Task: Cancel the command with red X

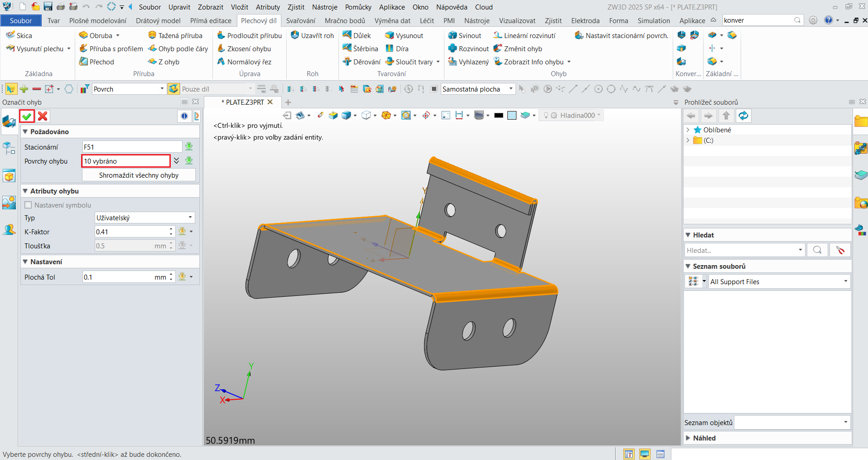Action: [x=43, y=116]
